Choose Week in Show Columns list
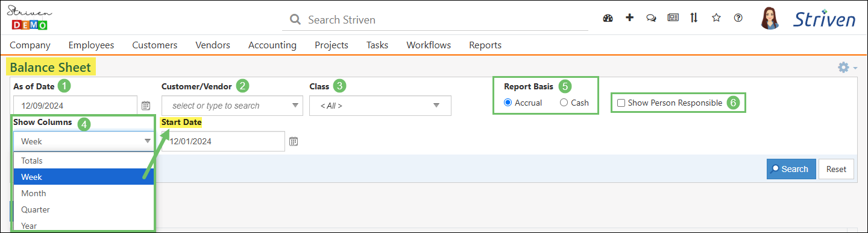This screenshot has width=868, height=233. coord(84,177)
